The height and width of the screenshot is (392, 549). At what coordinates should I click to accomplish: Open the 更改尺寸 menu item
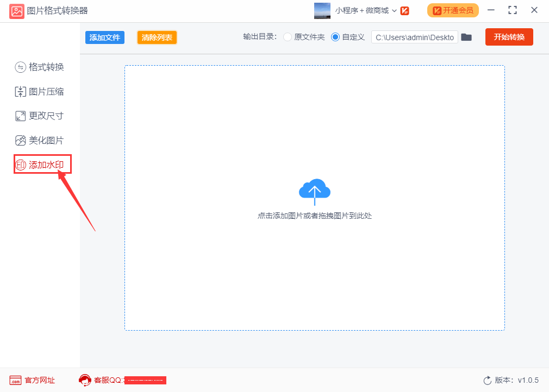click(46, 116)
